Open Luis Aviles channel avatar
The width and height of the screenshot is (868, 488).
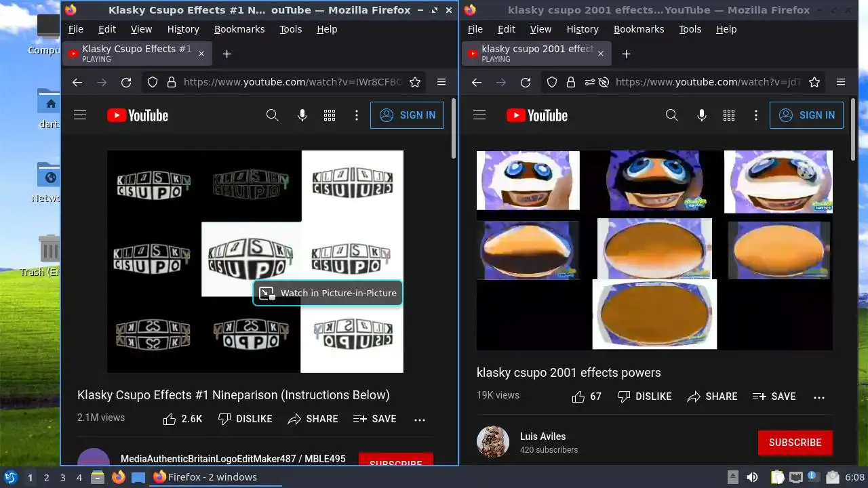click(x=493, y=443)
